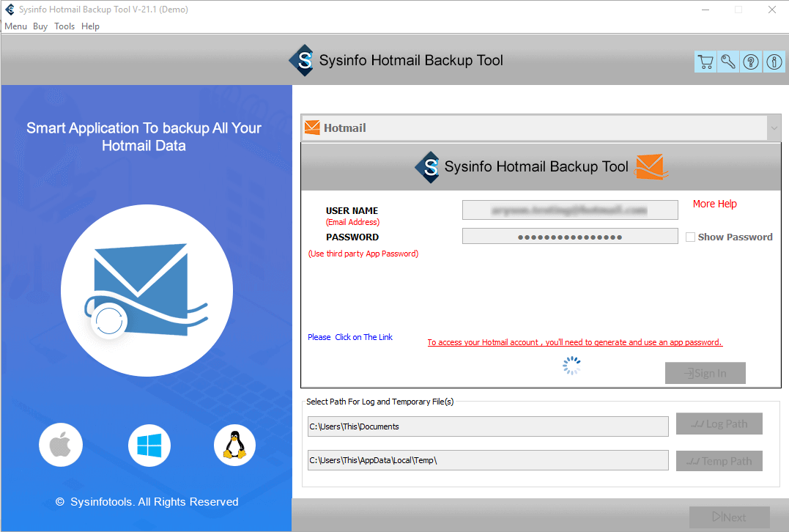Click the Apple macOS platform icon
The height and width of the screenshot is (532, 789).
pos(61,445)
